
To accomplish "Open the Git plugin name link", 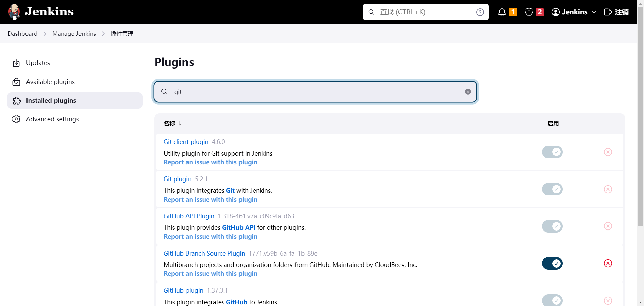I will tap(177, 179).
